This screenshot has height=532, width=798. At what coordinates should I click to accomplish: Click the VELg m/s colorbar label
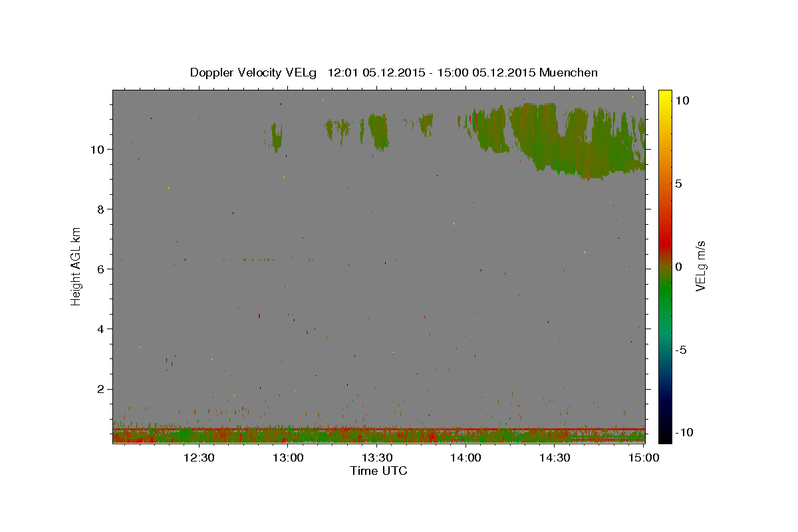pos(700,266)
